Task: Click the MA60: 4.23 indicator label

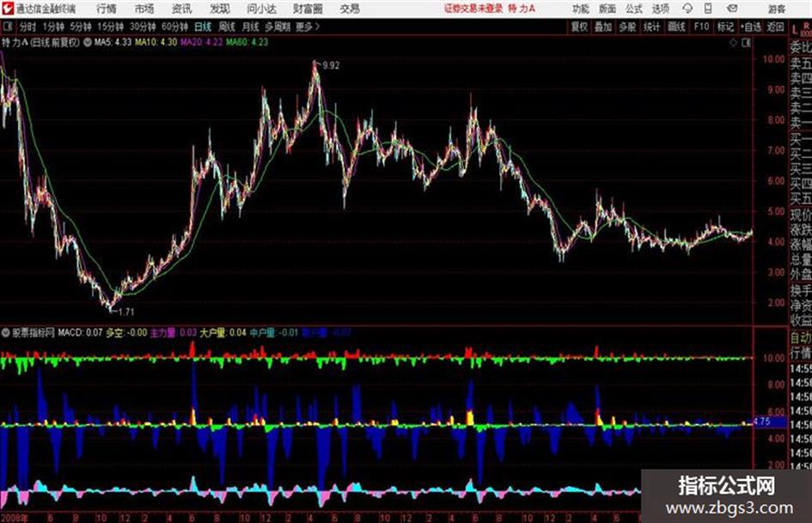Action: (247, 42)
